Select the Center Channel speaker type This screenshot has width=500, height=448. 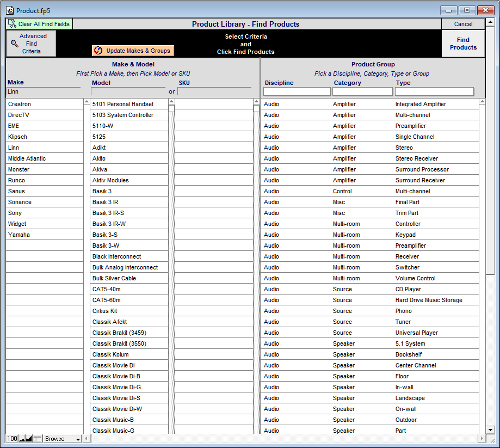click(x=370, y=365)
